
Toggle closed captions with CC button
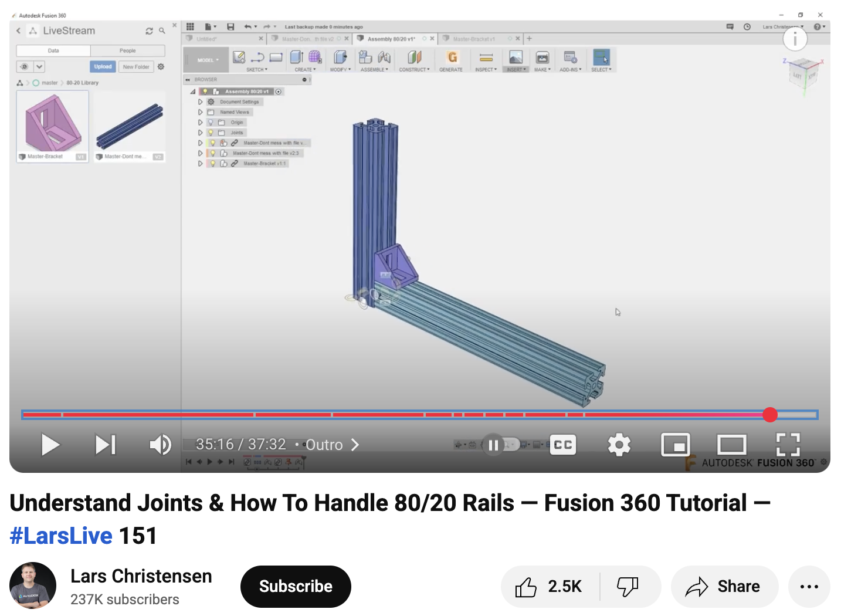click(x=562, y=445)
